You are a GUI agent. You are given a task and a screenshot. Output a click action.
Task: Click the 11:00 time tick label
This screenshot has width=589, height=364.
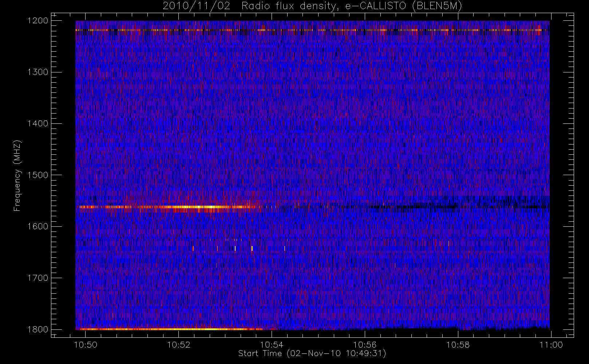point(551,345)
